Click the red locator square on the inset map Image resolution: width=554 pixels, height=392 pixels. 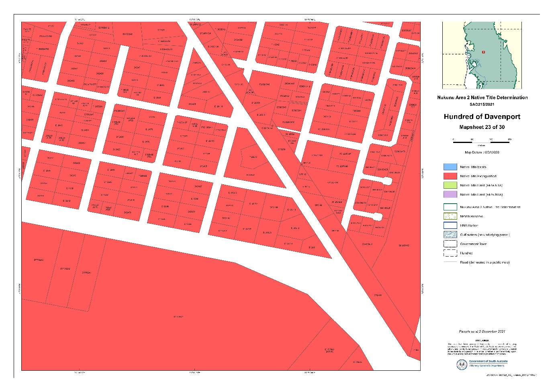(x=483, y=52)
